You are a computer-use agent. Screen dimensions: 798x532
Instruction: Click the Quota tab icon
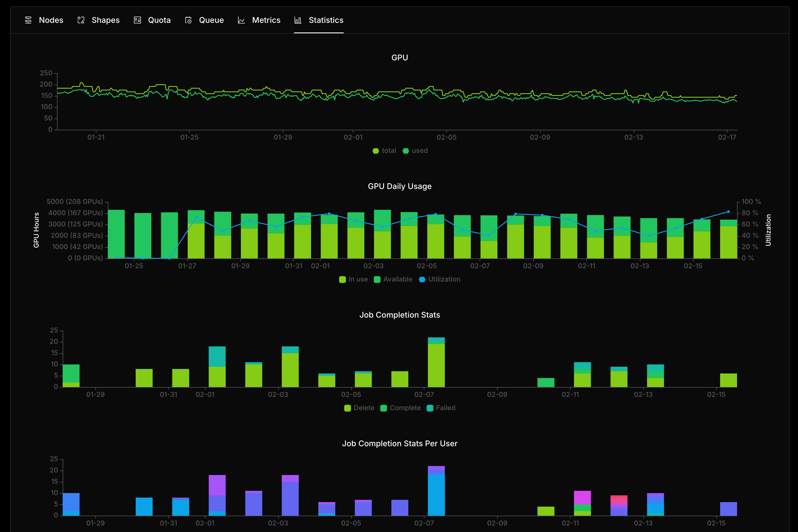click(137, 20)
